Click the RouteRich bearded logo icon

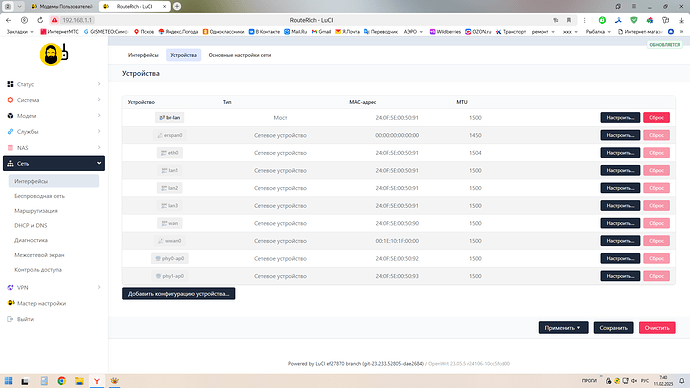click(x=54, y=55)
